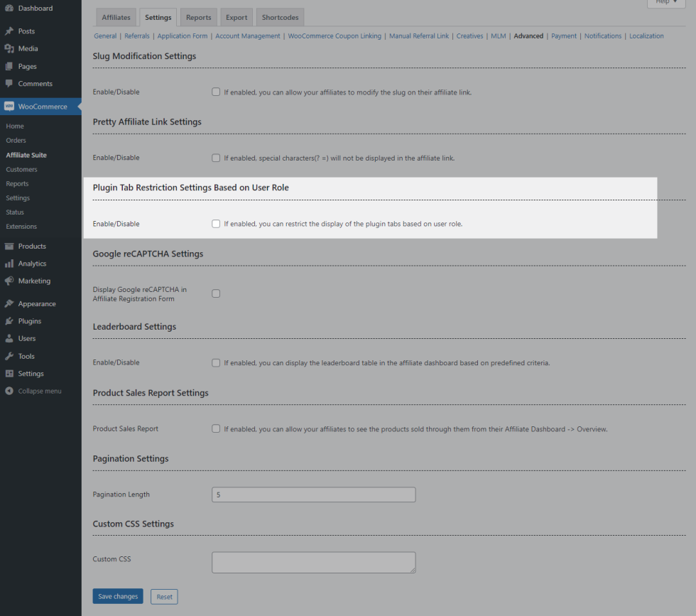Screen dimensions: 696x616
Task: Click Save changes button
Action: [118, 597]
